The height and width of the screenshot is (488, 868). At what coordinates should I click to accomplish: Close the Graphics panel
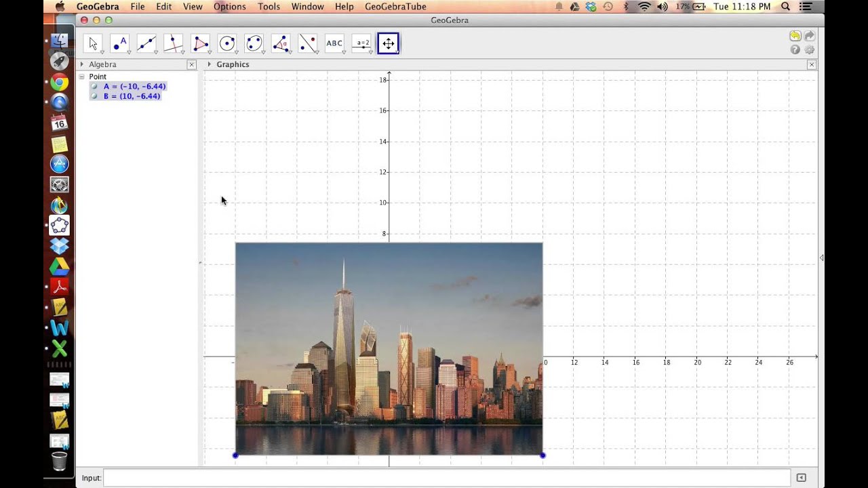pos(812,64)
